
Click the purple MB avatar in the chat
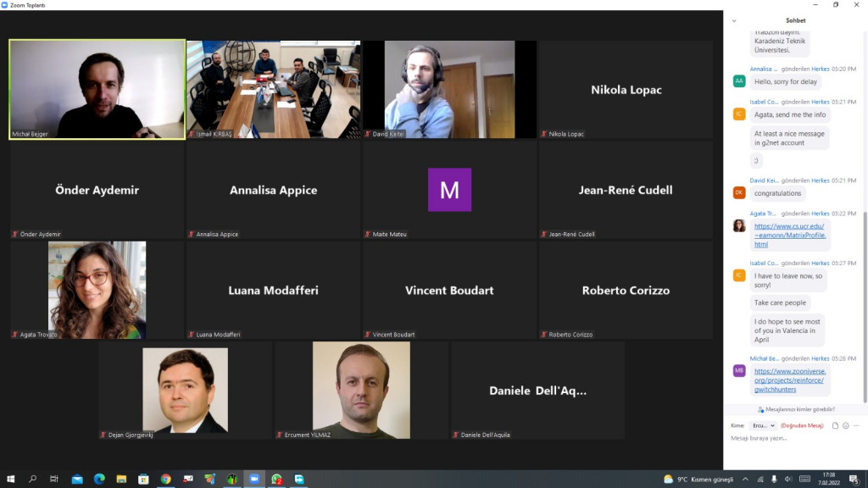pos(739,371)
